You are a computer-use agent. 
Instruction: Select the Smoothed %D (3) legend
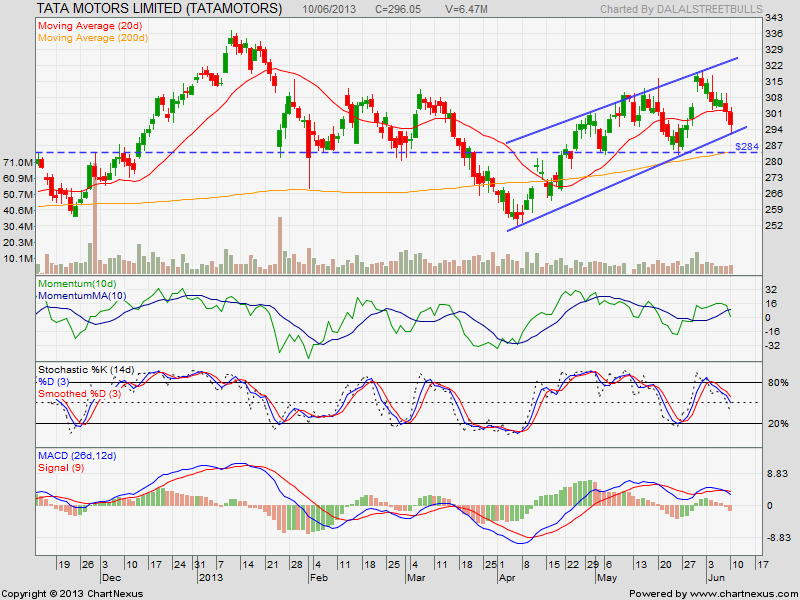tap(80, 394)
